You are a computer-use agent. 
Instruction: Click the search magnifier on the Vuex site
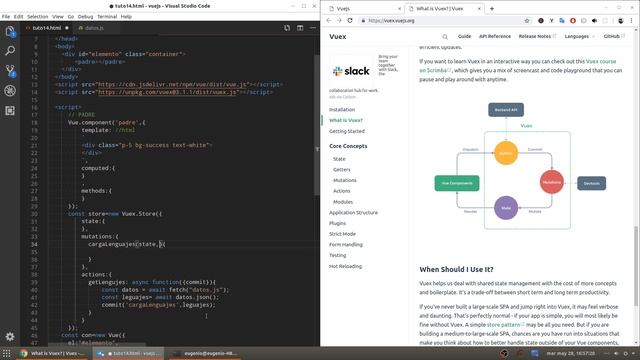[x=445, y=37]
